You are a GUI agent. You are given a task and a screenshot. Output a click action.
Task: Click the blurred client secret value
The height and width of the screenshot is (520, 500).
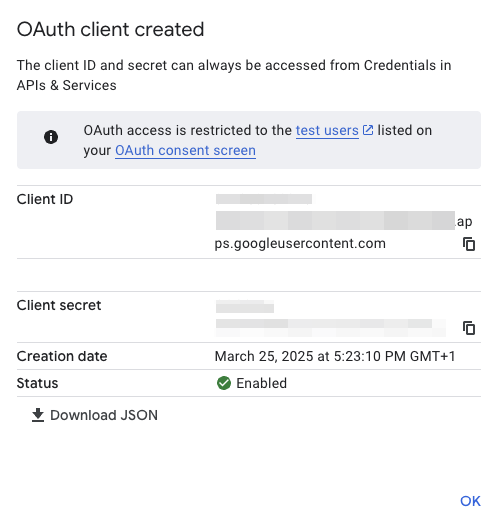point(331,318)
